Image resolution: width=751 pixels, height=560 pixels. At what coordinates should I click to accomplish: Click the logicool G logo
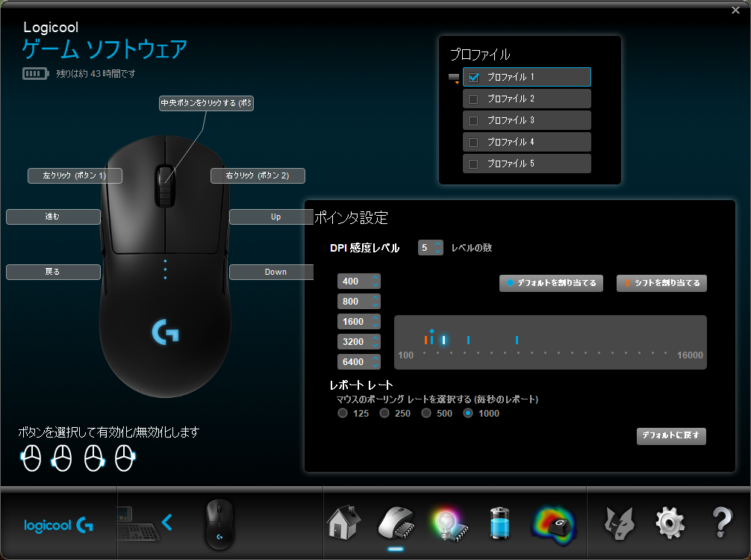[58, 526]
